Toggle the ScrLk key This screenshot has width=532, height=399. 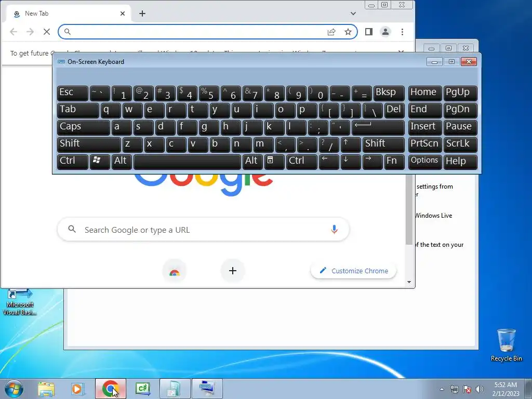[460, 144]
